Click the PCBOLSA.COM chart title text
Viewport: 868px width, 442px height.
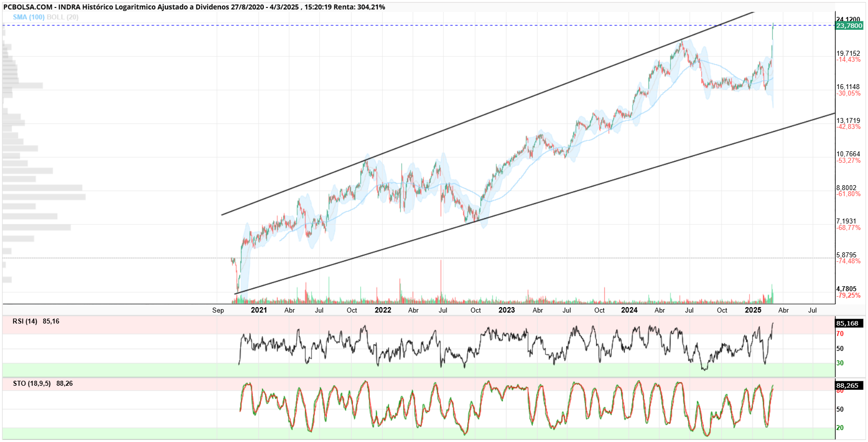27,7
